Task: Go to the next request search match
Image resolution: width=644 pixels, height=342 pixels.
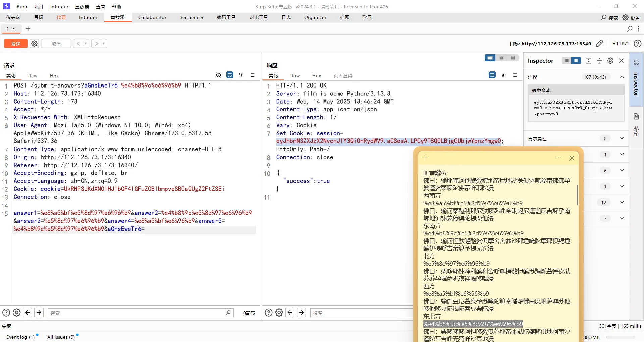Action: pyautogui.click(x=39, y=313)
